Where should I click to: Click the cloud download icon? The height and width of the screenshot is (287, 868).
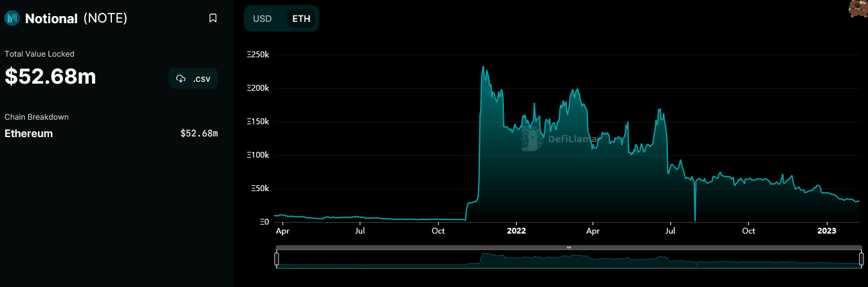click(x=181, y=79)
